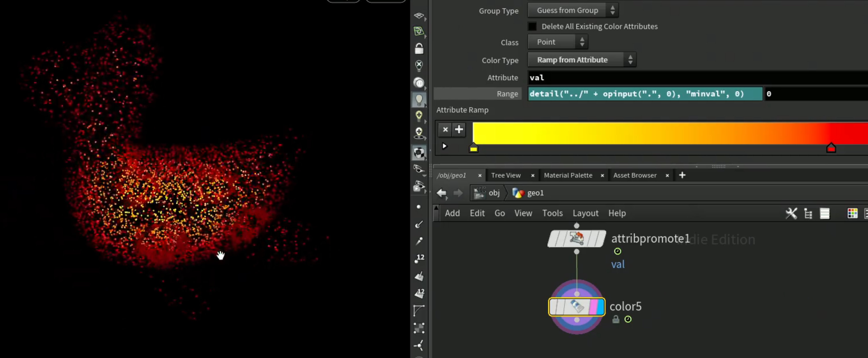This screenshot has width=868, height=358.
Task: Remove ramp point with the x button
Action: (445, 130)
